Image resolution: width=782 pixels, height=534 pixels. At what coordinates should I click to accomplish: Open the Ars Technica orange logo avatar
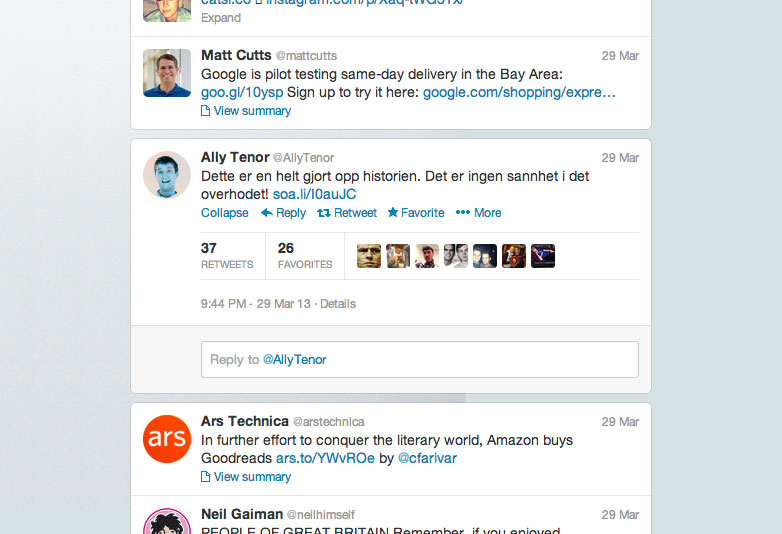coord(167,439)
